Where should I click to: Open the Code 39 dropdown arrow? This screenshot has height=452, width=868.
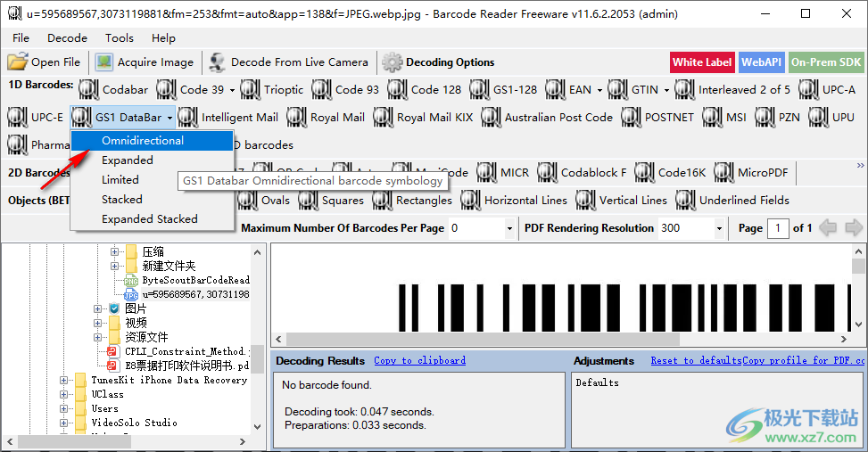pos(232,90)
